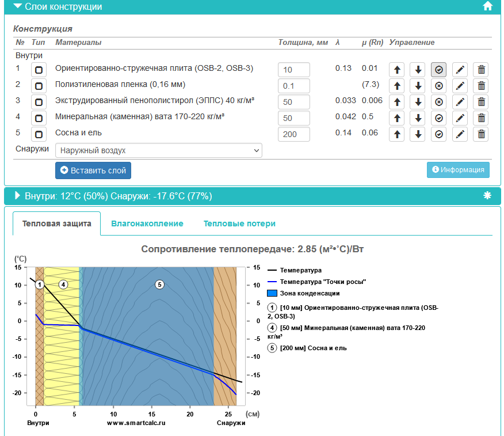Delete polyethylene film layer
The image size is (504, 436).
coord(481,86)
